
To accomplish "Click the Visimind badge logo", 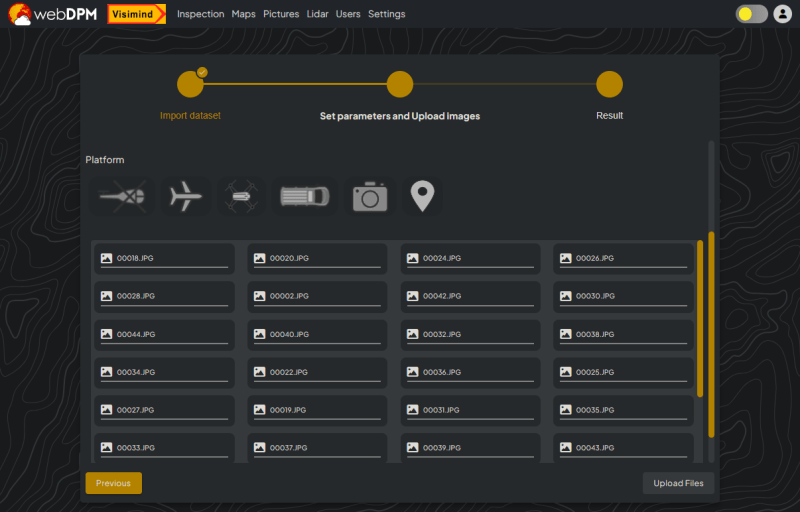I will click(x=137, y=14).
